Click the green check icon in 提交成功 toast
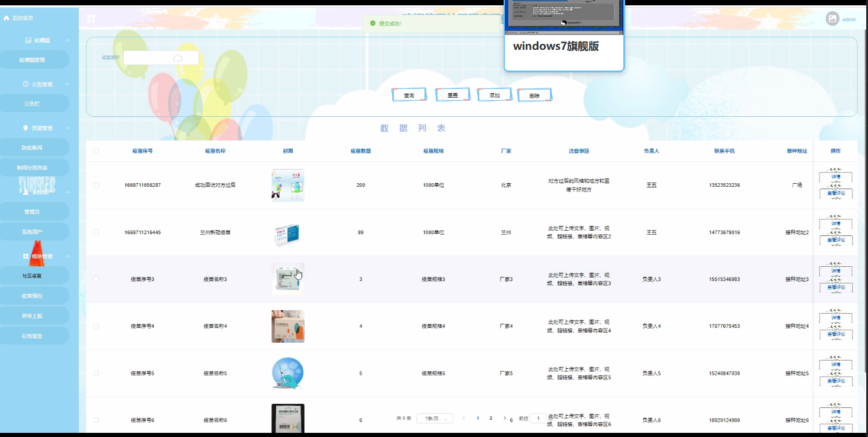 372,23
